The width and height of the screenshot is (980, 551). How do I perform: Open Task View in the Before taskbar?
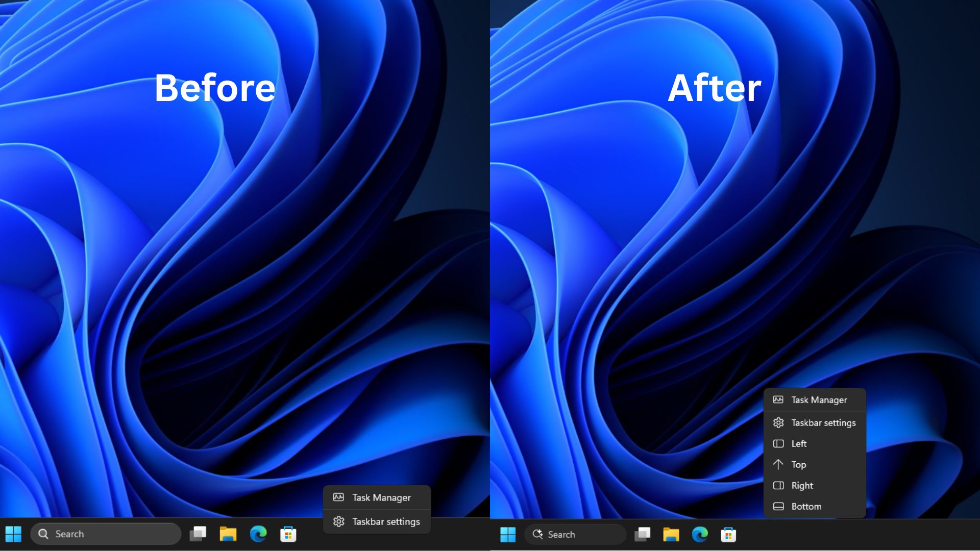click(198, 534)
